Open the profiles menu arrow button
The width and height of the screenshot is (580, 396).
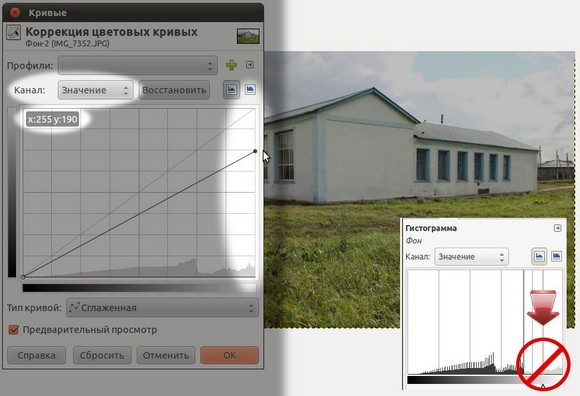point(250,65)
